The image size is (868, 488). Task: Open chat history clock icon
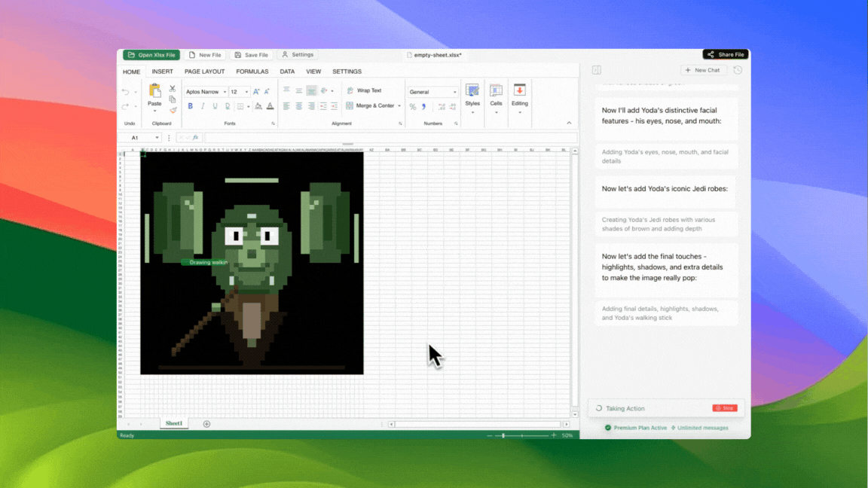[738, 70]
